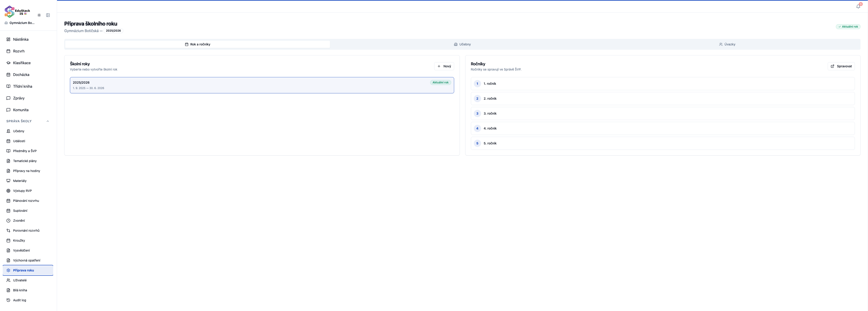The width and height of the screenshot is (868, 311).
Task: Collapse the sidebar panel icon
Action: 48,15
